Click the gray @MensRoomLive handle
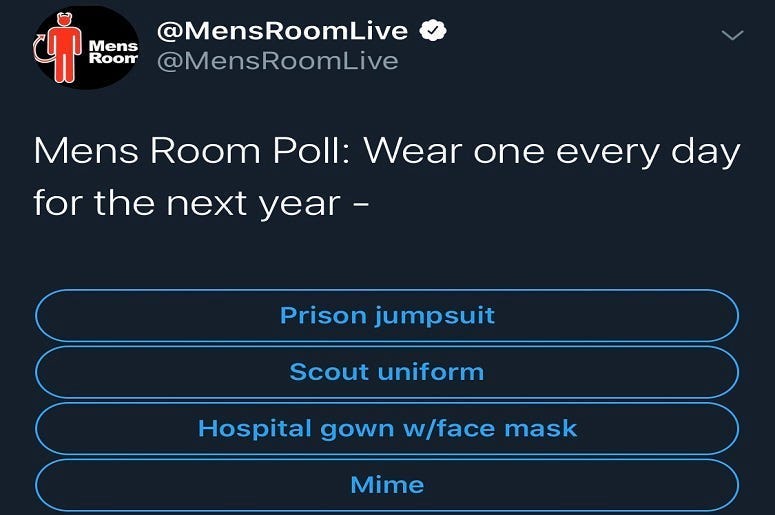The width and height of the screenshot is (775, 515). point(277,61)
